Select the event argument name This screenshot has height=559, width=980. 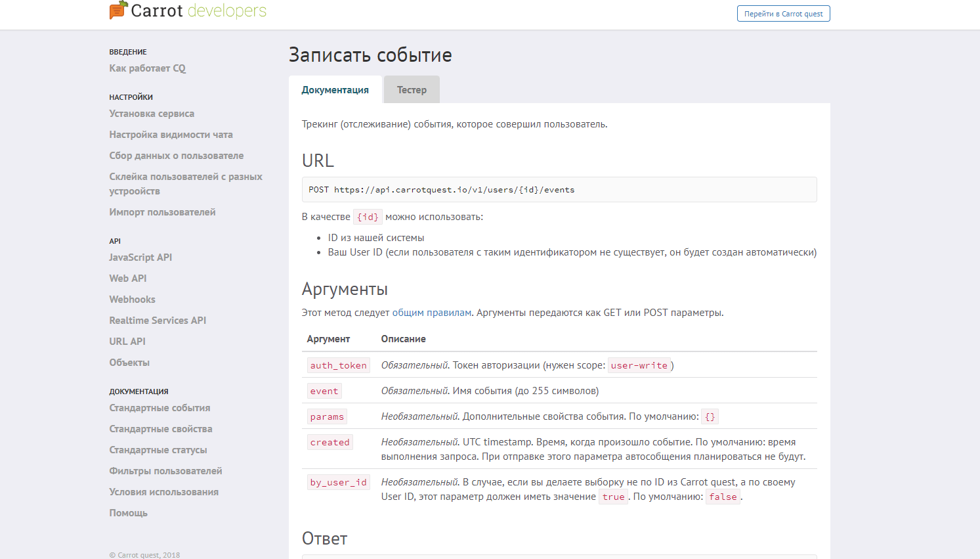[324, 391]
